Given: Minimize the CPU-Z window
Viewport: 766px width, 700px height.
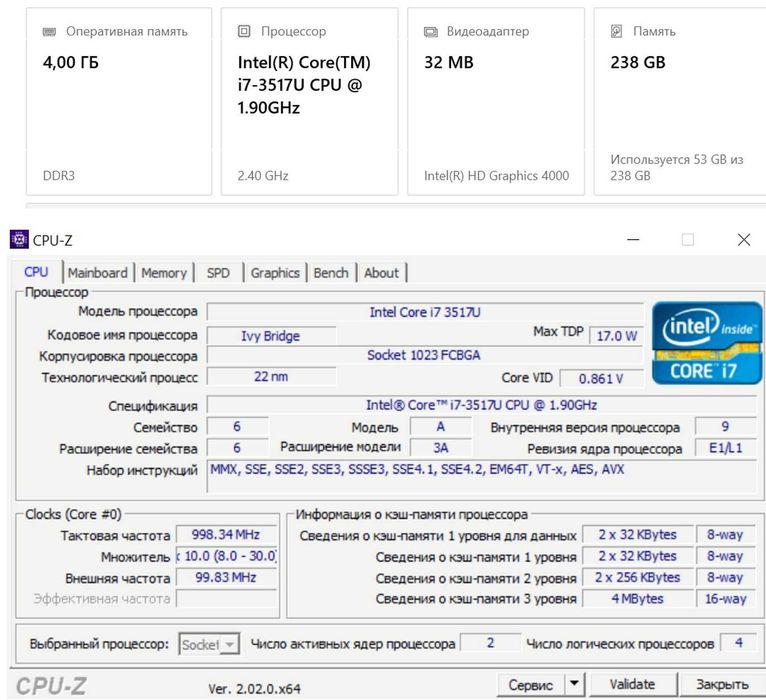Looking at the screenshot, I should [x=633, y=239].
